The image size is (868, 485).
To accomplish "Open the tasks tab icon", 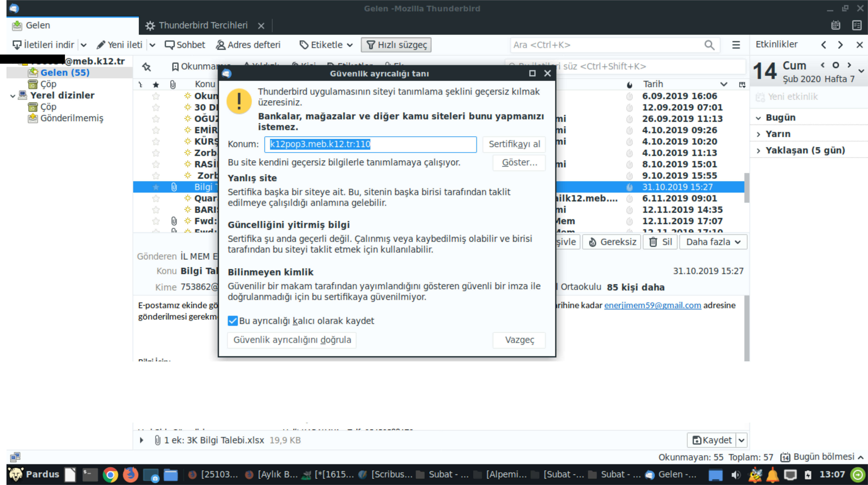I will click(856, 25).
